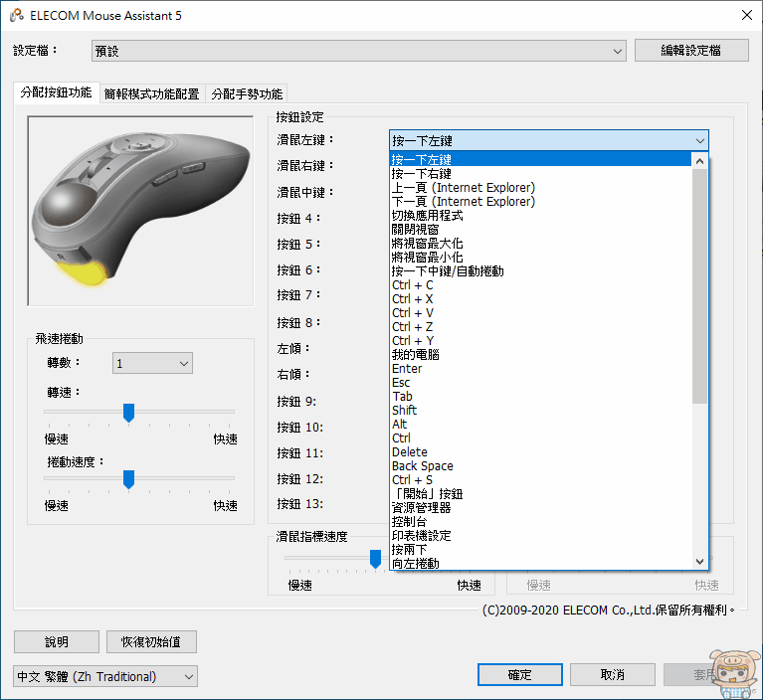Select the Alt key option

click(540, 425)
